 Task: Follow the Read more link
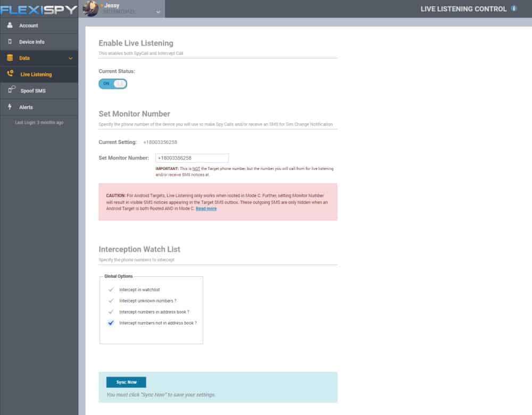coord(206,209)
